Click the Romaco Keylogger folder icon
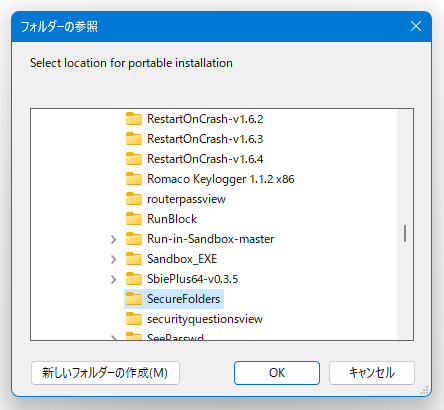This screenshot has height=410, width=444. 134,179
